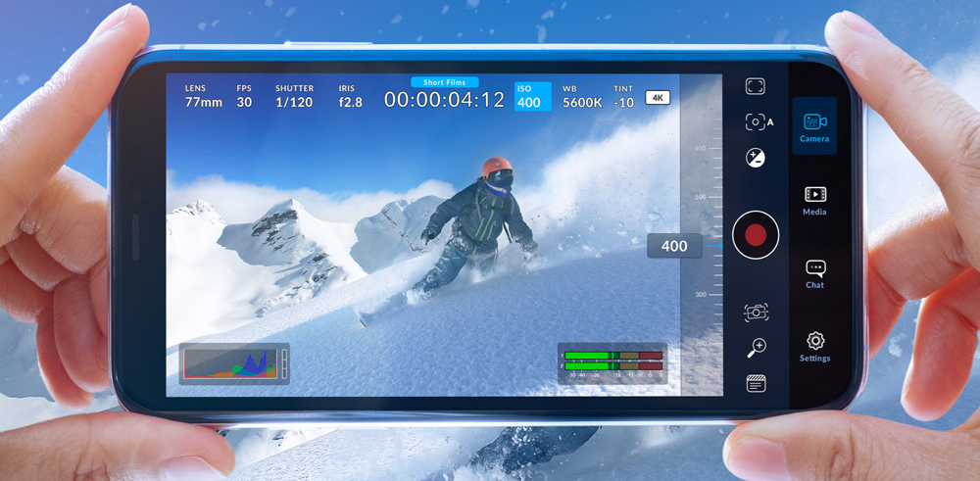This screenshot has height=481, width=980.
Task: Tap the RGB histogram display
Action: (x=234, y=363)
